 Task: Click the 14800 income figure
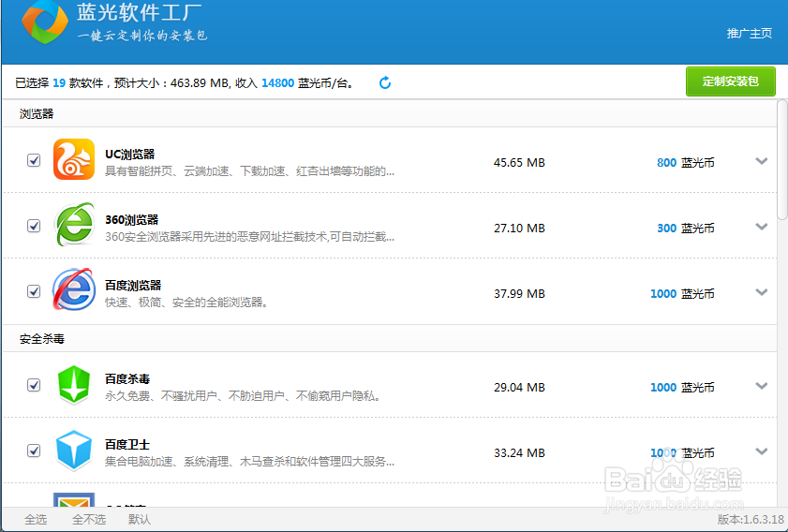278,82
